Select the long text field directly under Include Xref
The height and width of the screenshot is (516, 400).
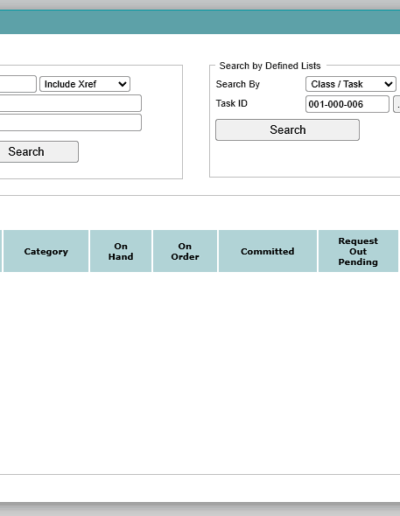pyautogui.click(x=71, y=103)
